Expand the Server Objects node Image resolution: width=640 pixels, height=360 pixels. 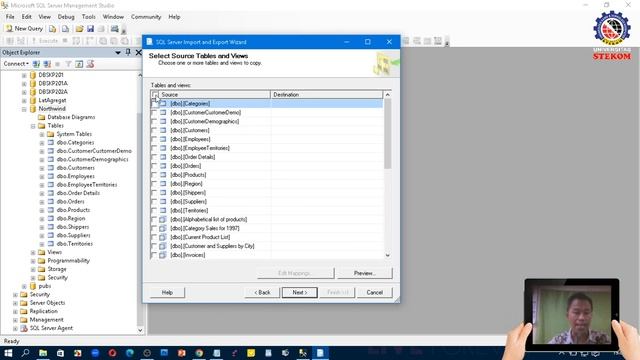tap(15, 303)
